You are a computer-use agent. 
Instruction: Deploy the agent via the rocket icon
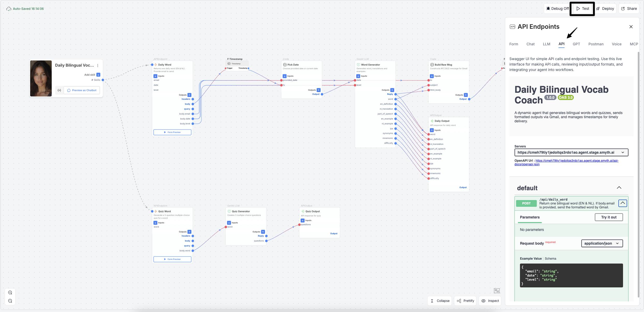coord(598,8)
